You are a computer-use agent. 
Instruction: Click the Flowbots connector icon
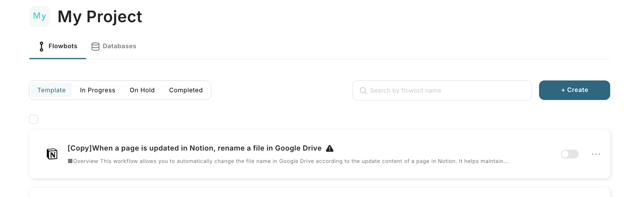[42, 46]
